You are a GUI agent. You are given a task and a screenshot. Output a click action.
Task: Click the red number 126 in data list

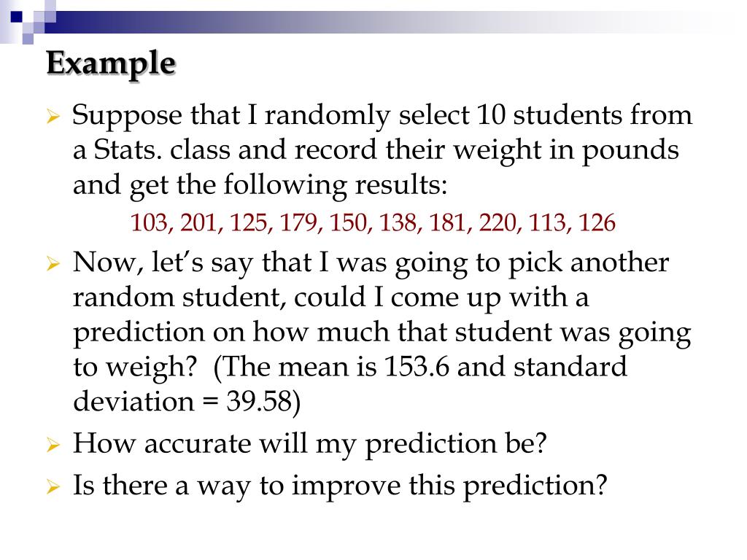[x=597, y=222]
